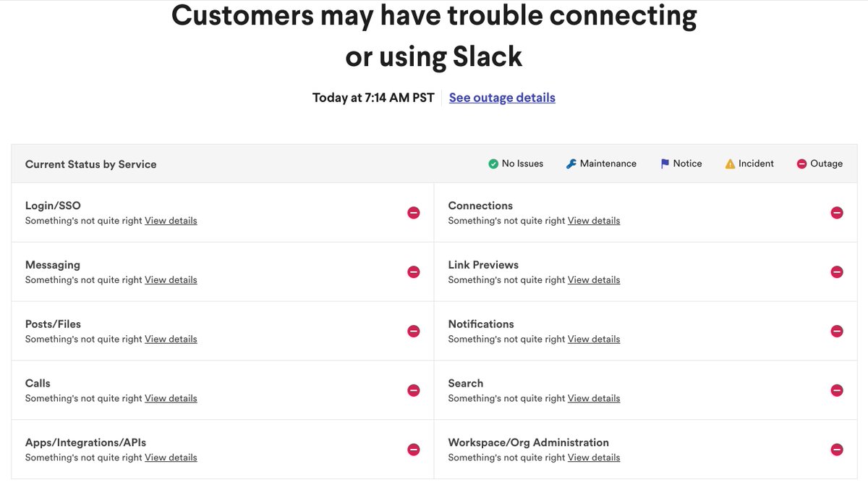868x493 pixels.
Task: Open the See outage details link
Action: [x=502, y=98]
